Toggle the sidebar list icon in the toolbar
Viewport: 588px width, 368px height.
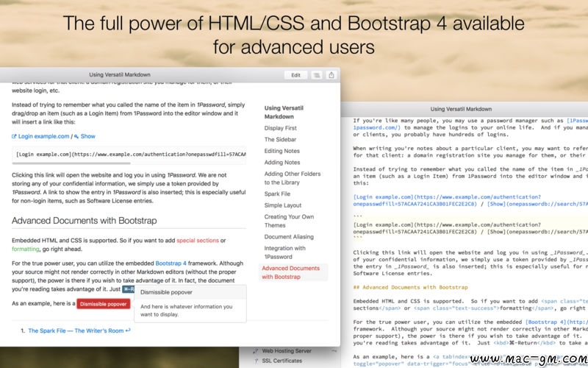tap(317, 75)
